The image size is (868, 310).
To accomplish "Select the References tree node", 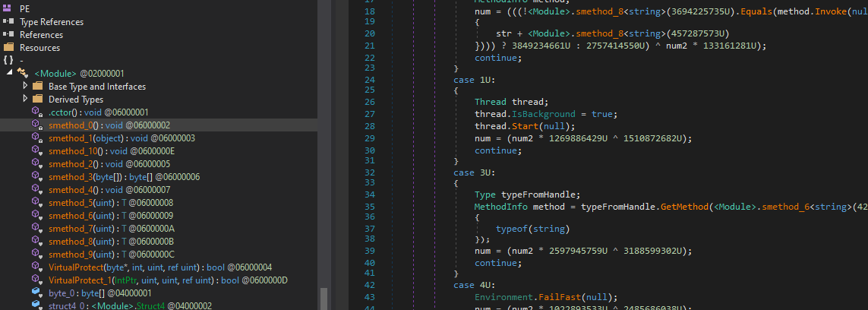I will tap(41, 35).
